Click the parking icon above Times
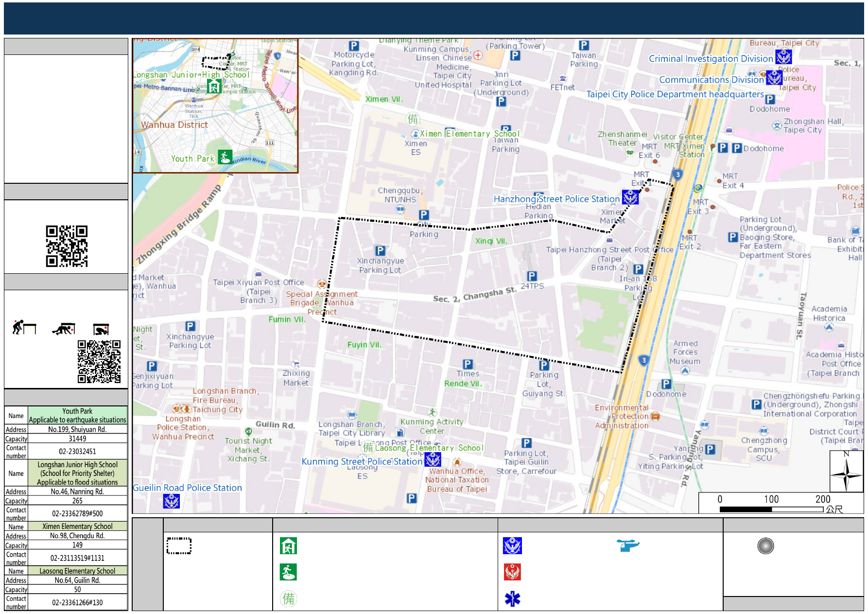 [468, 364]
